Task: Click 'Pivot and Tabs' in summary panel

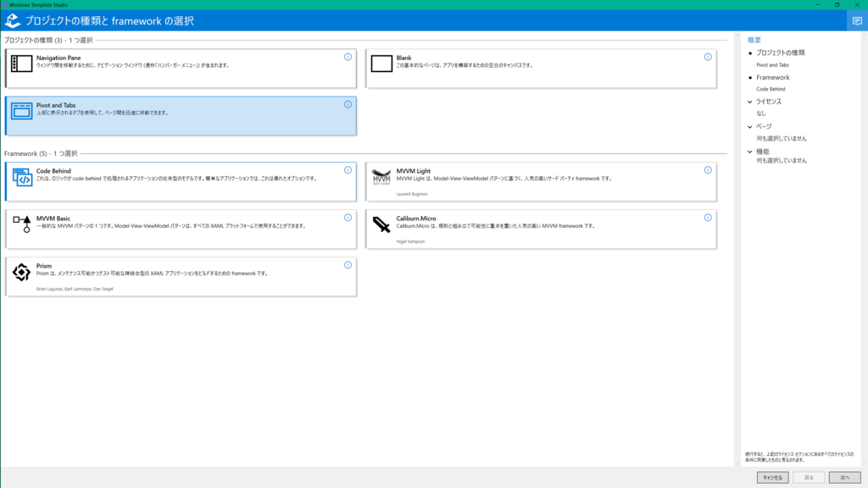Action: click(772, 65)
